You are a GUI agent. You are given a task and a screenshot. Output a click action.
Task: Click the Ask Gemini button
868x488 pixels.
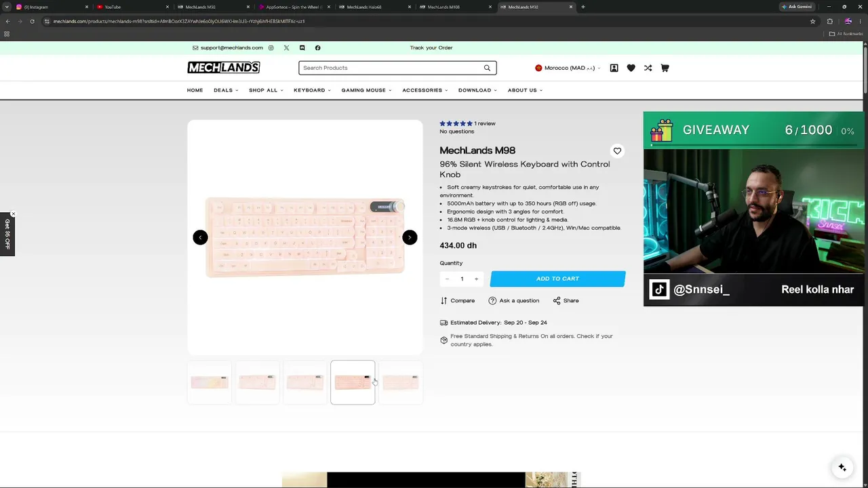[797, 7]
